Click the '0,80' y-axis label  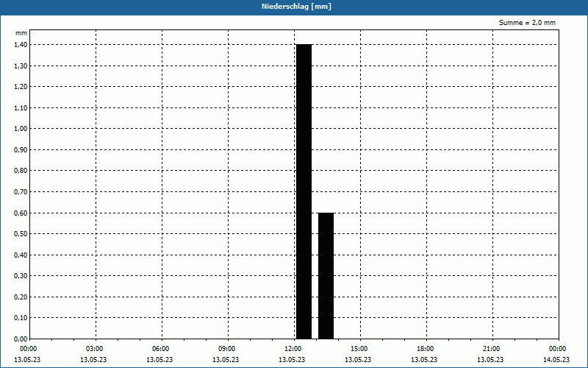pyautogui.click(x=21, y=171)
